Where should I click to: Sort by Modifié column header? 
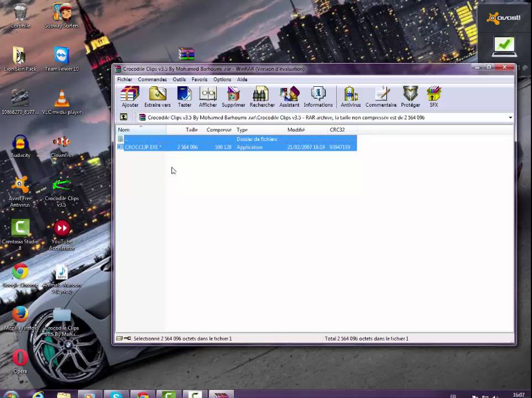(x=306, y=130)
